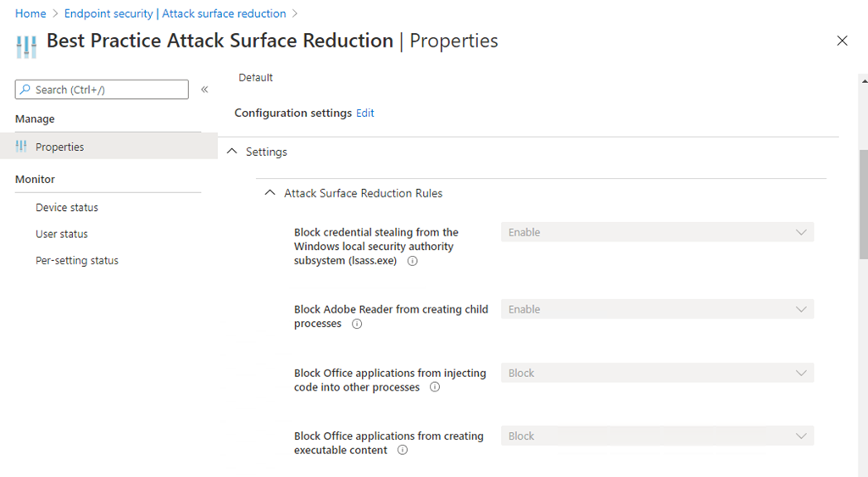This screenshot has height=477, width=868.
Task: Open dropdown for lsass credential stealing rule
Action: pyautogui.click(x=657, y=232)
